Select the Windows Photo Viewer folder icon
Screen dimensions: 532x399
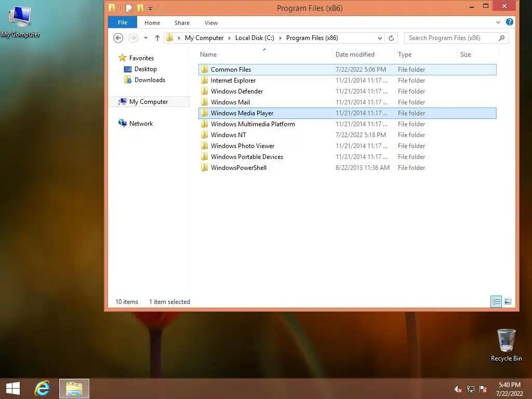point(204,145)
